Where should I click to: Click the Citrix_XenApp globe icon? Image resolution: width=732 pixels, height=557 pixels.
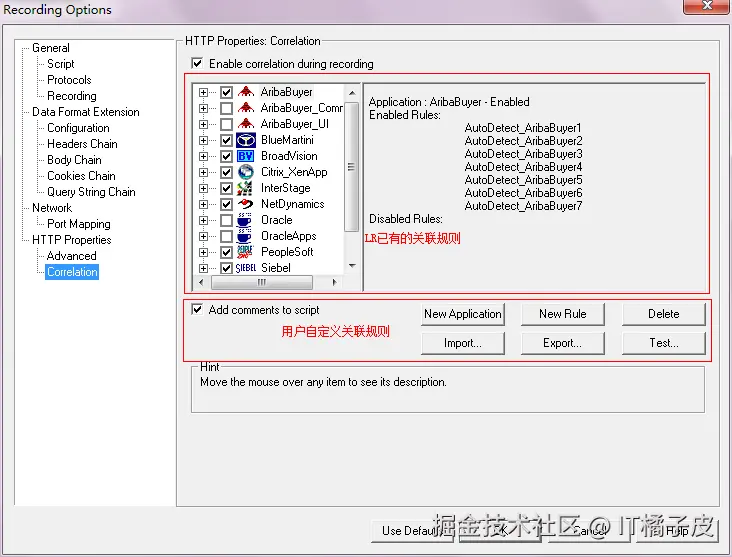click(x=246, y=172)
